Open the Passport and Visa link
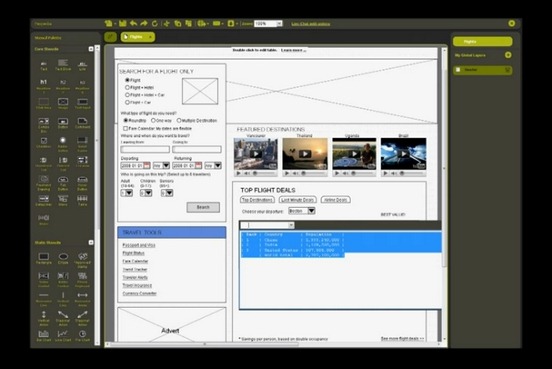Viewport: 552px width, 369px height. point(139,245)
